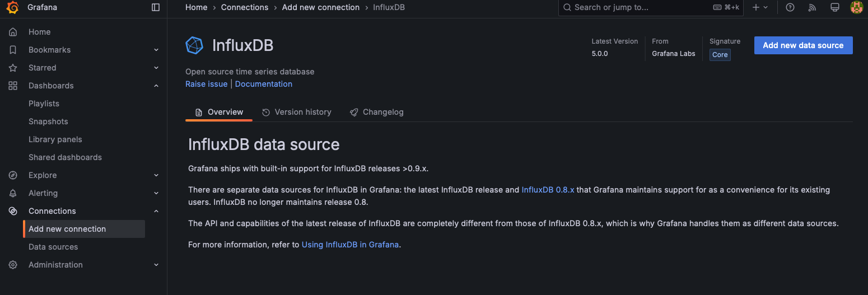Open the plus new-item dropdown
The image size is (868, 295).
pyautogui.click(x=760, y=7)
